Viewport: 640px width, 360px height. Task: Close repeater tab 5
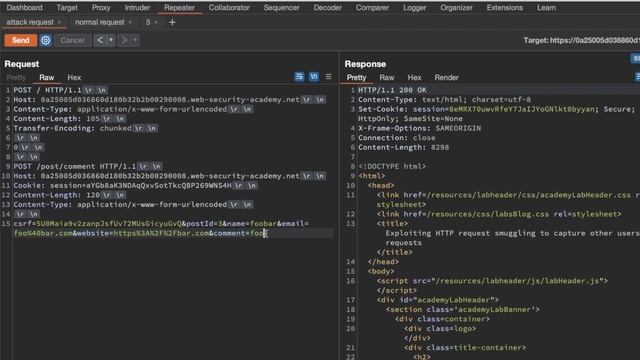[156, 22]
